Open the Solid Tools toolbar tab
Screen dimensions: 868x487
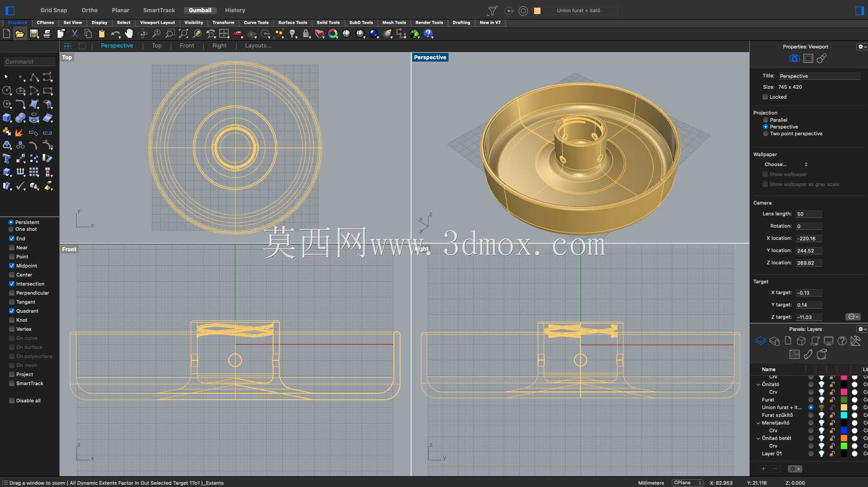pos(328,22)
